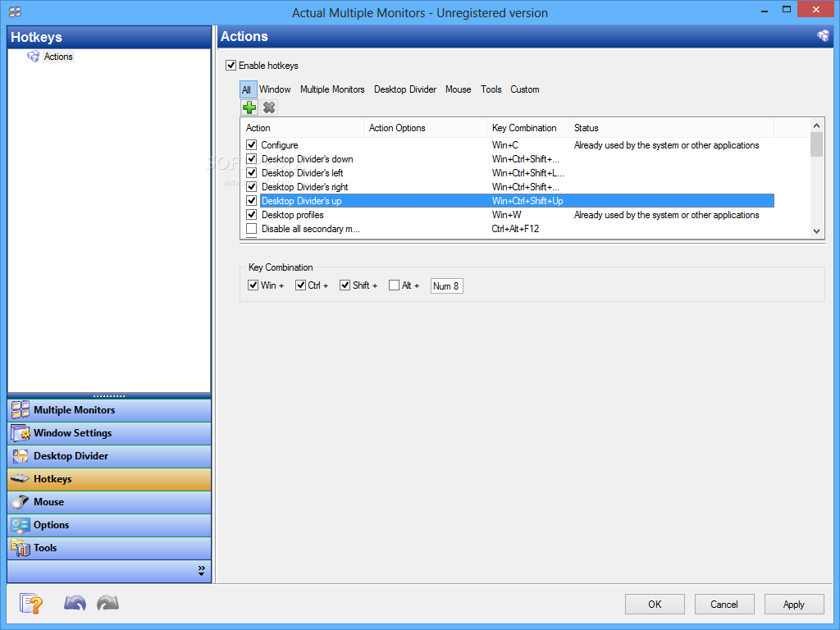Click the Key Combination column header
840x630 pixels.
pos(527,128)
